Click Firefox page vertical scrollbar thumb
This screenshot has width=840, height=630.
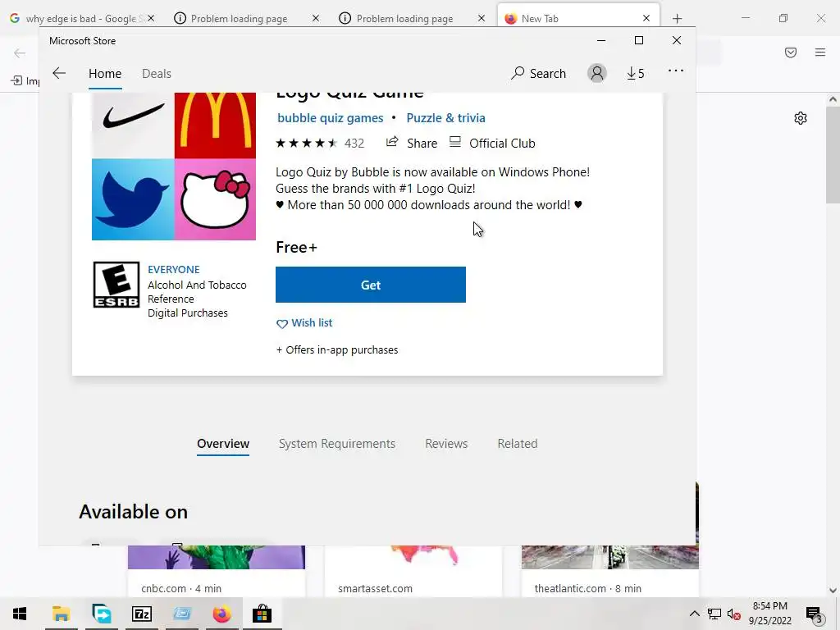[833, 154]
